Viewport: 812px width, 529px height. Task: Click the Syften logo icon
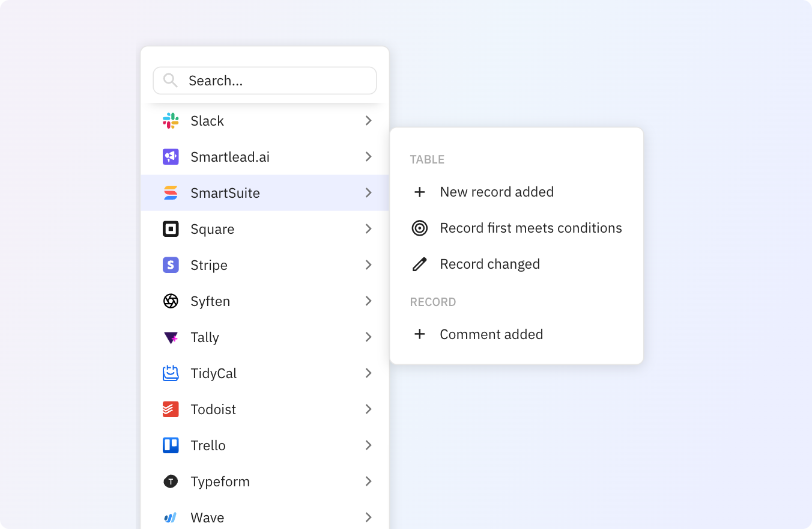pos(171,301)
